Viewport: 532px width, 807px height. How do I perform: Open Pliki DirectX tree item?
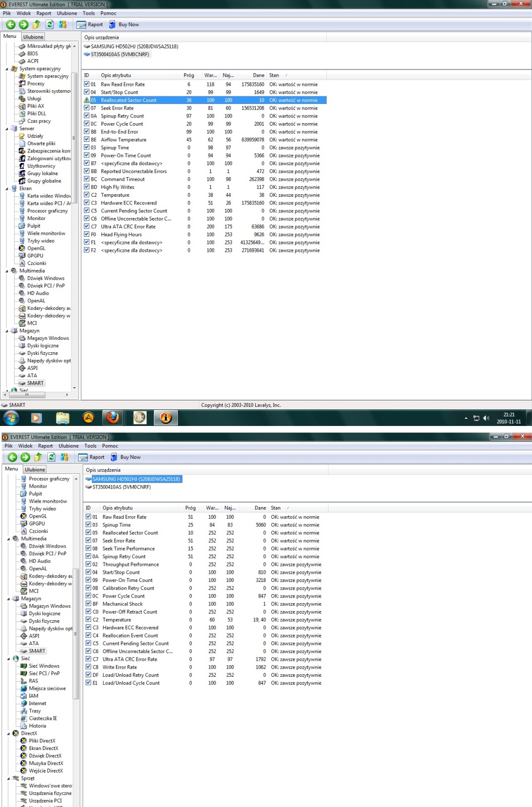point(42,741)
